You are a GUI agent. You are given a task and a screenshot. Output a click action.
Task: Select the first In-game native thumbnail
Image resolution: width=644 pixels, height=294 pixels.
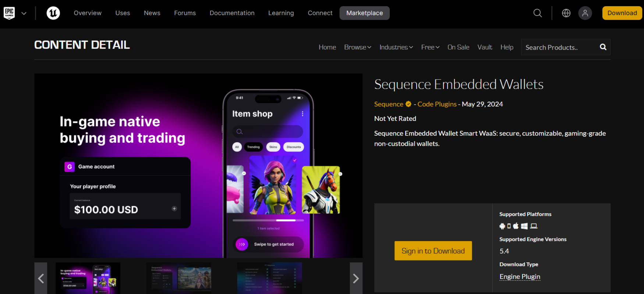pos(88,278)
